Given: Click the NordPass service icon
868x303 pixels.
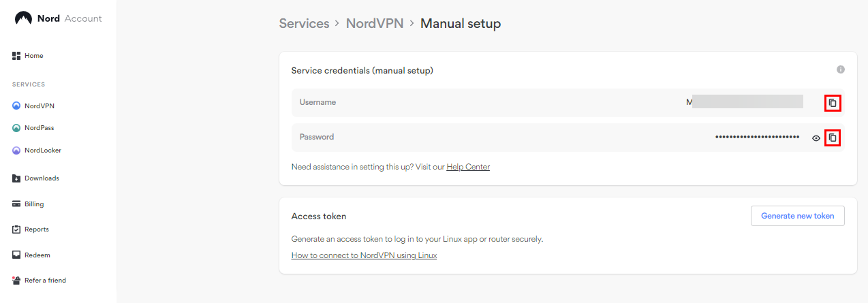Looking at the screenshot, I should [16, 128].
